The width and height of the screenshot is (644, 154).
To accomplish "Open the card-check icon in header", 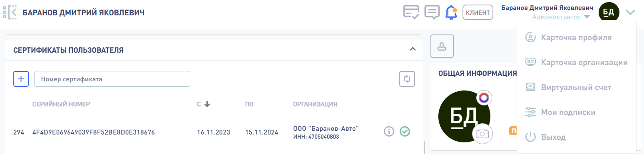I will [x=411, y=12].
